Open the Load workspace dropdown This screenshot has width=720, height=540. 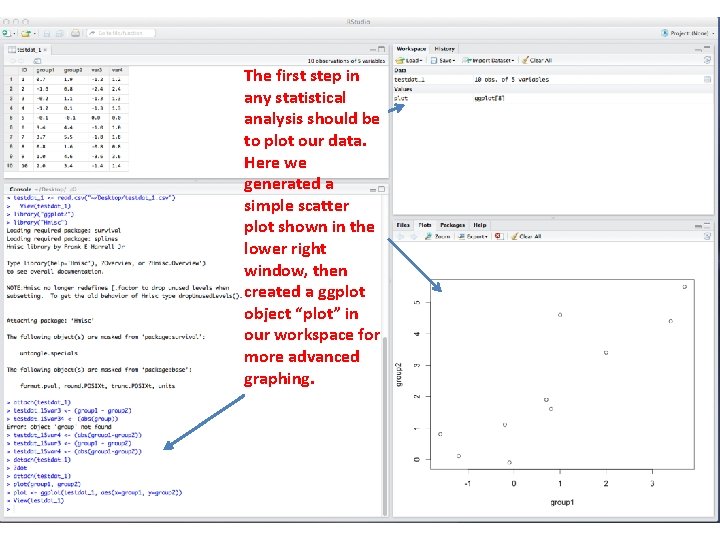409,60
